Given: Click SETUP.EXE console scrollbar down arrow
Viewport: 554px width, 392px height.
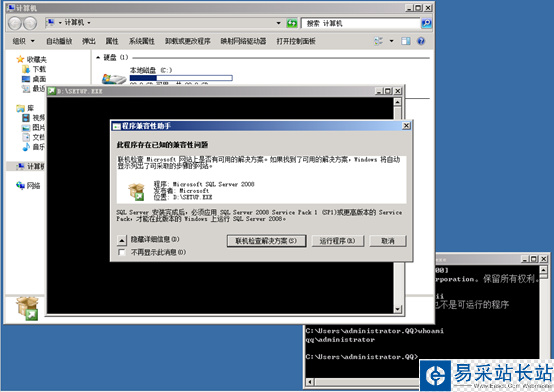Looking at the screenshot, I should coord(397,309).
